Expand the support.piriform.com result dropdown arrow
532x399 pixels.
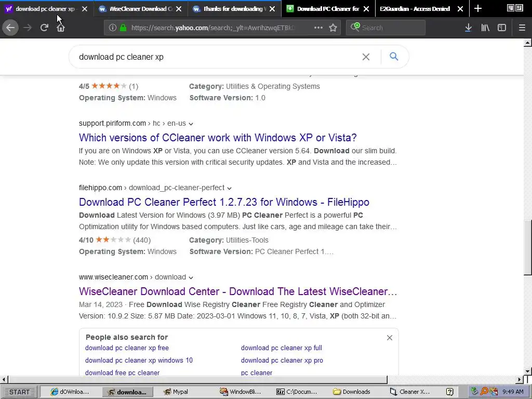point(191,124)
